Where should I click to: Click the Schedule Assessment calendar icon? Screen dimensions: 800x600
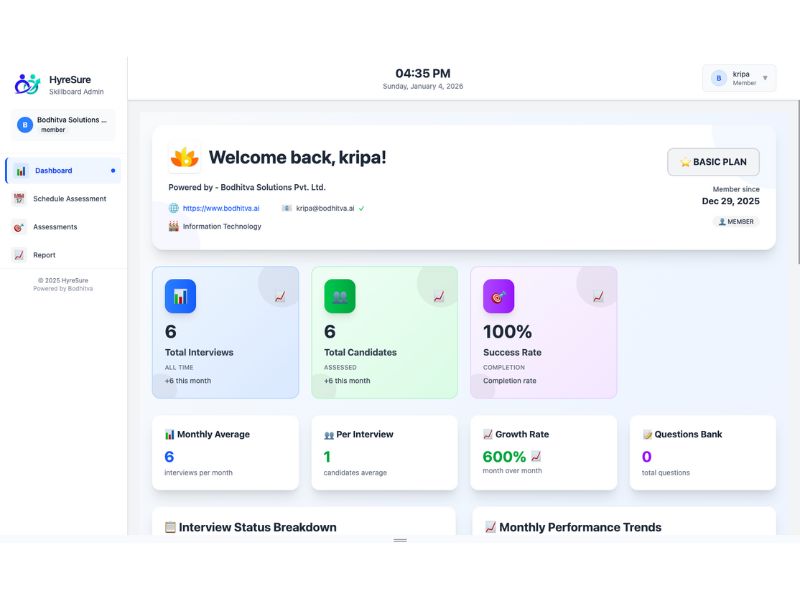[19, 199]
